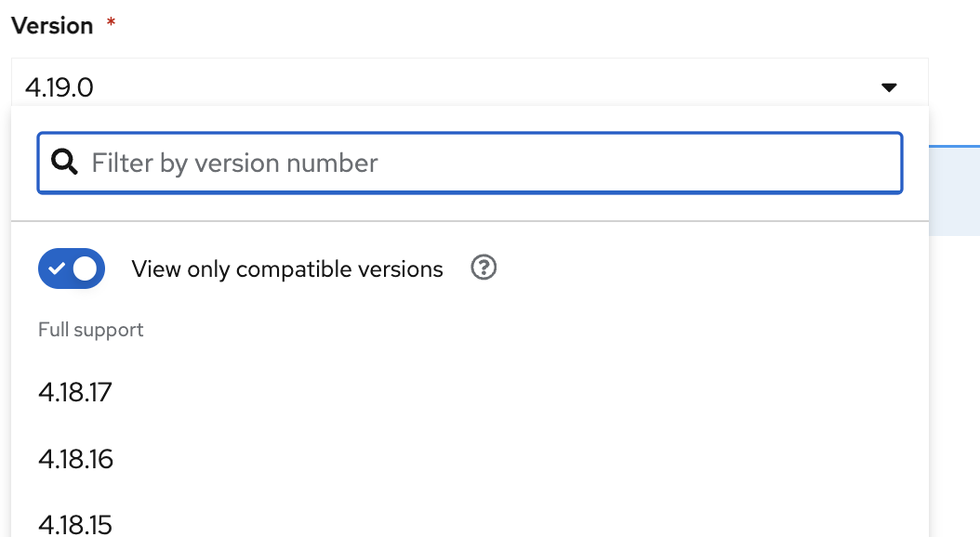Select version 4.18.17 from the list

click(x=75, y=392)
